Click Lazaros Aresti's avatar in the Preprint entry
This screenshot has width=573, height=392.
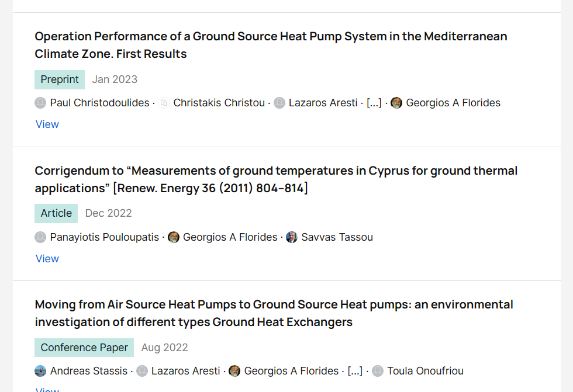point(279,103)
